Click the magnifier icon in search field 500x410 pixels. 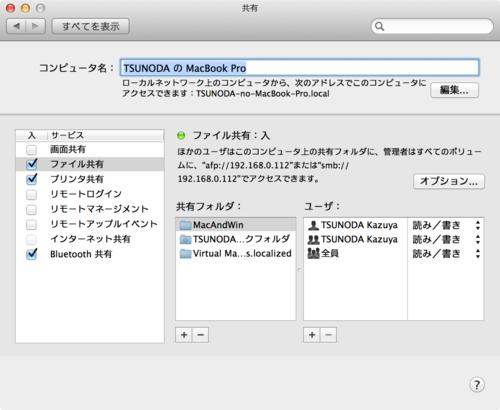click(x=379, y=26)
